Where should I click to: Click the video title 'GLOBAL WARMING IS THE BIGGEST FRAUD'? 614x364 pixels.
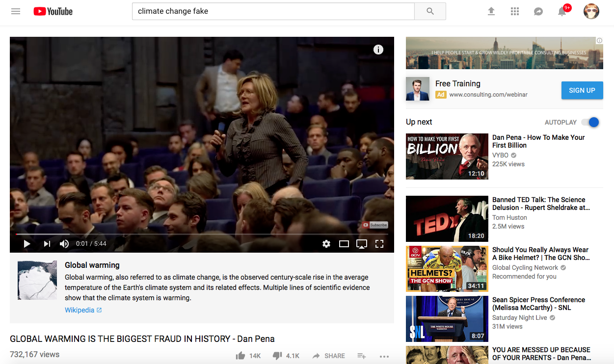coord(142,338)
